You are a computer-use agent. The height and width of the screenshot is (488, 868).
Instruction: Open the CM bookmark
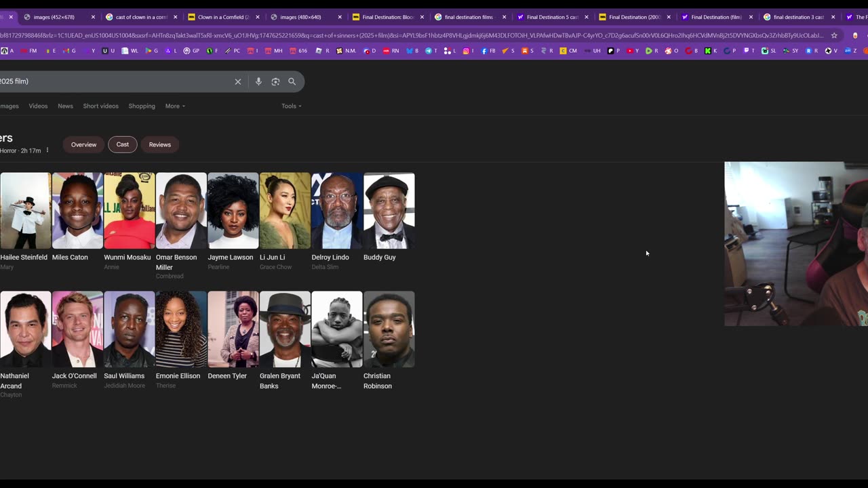568,51
